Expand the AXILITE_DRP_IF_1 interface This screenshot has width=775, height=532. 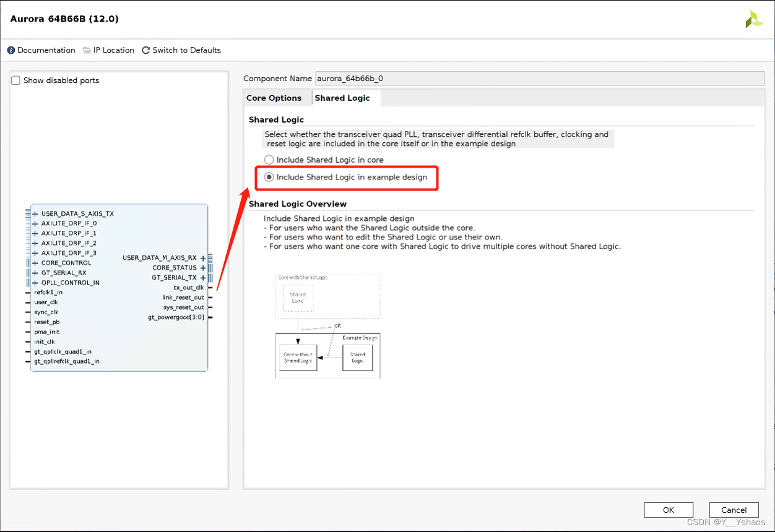click(x=35, y=233)
